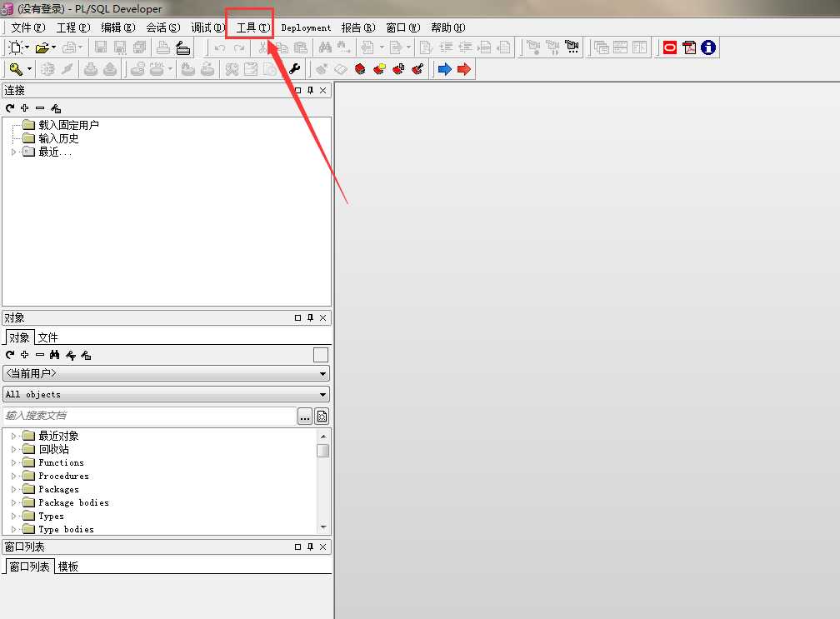This screenshot has height=619, width=840.
Task: Expand the Functions folder
Action: tap(14, 462)
